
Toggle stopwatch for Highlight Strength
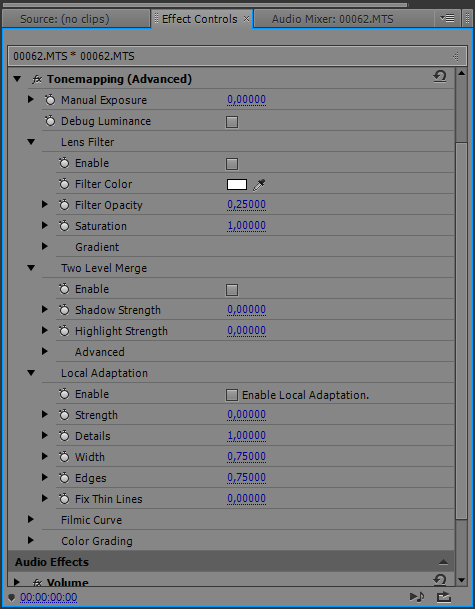64,331
